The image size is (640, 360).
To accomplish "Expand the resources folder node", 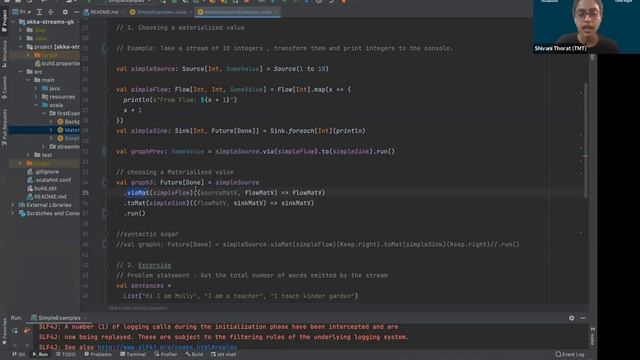I will 36,97.
